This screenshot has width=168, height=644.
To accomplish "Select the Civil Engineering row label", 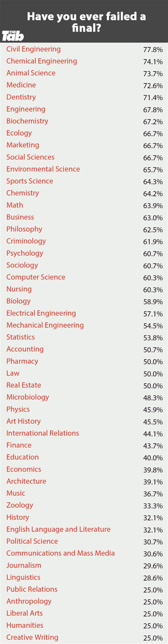I will tap(33, 50).
